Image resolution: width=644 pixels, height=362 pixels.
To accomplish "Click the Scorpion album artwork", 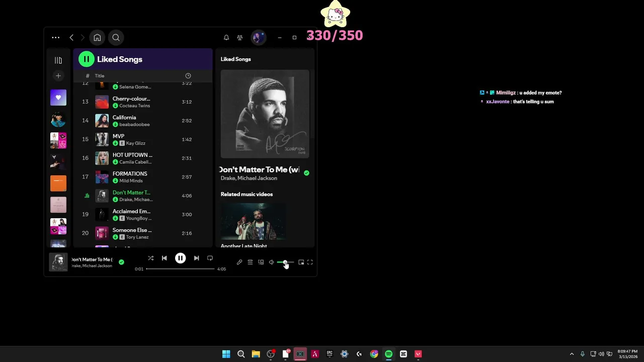I will click(265, 114).
